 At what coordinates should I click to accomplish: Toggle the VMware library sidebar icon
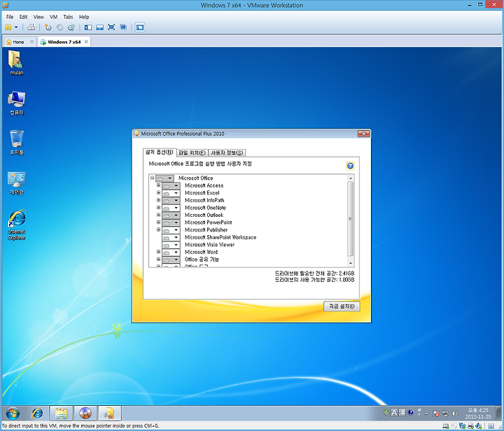[x=88, y=27]
